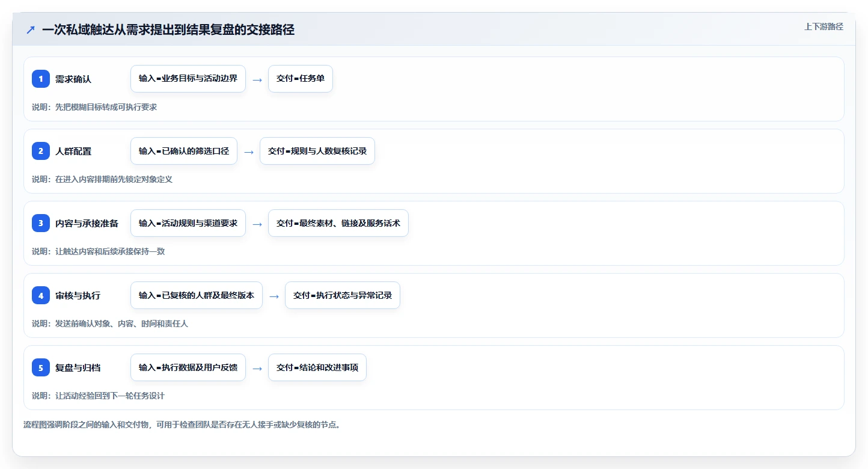Select the 需求确认 stage name

click(x=73, y=79)
